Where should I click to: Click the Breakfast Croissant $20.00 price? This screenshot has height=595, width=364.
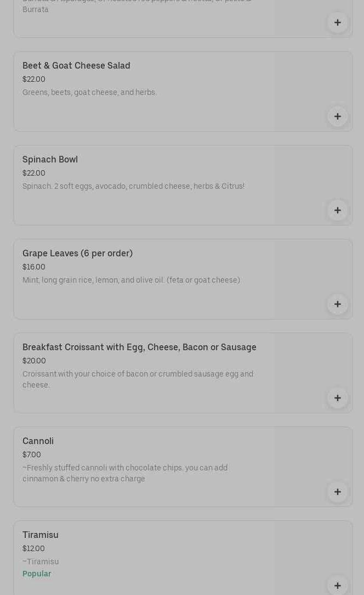(34, 361)
